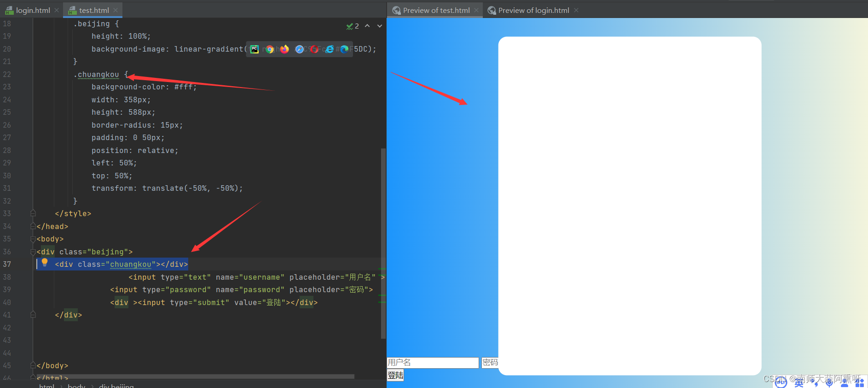The image size is (868, 388).
Task: Click the html breadcrumb item
Action: [x=46, y=385]
